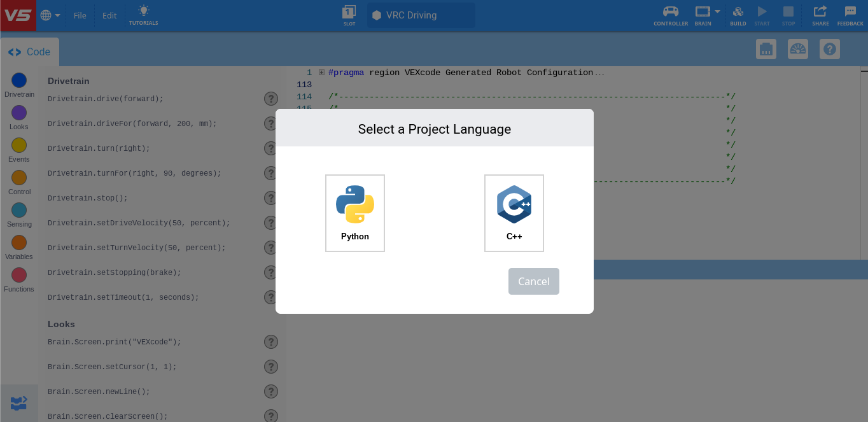Viewport: 868px width, 422px height.
Task: Show help for Drivetrain.setTurnVelocity
Action: (x=271, y=248)
